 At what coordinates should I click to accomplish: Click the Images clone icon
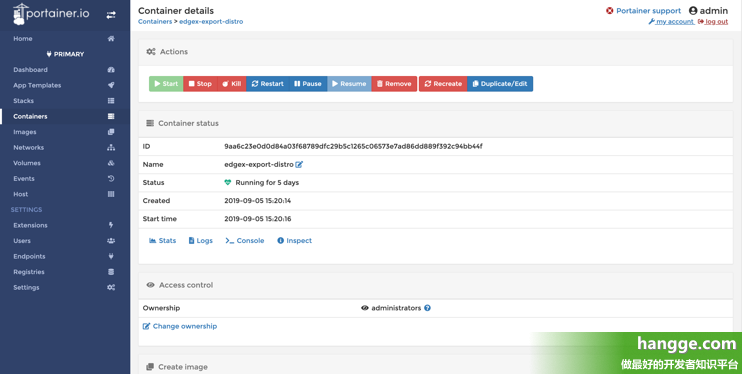point(111,132)
